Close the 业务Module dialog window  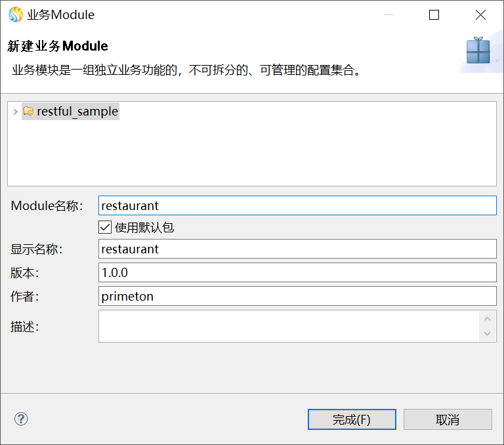[x=480, y=14]
